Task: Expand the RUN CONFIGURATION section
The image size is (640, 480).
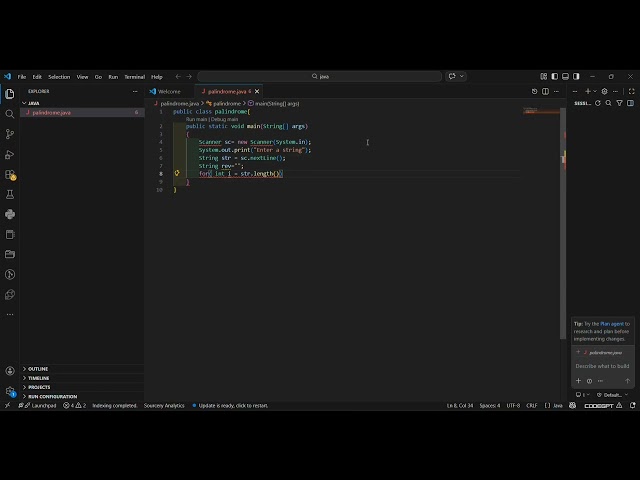Action: [82, 396]
